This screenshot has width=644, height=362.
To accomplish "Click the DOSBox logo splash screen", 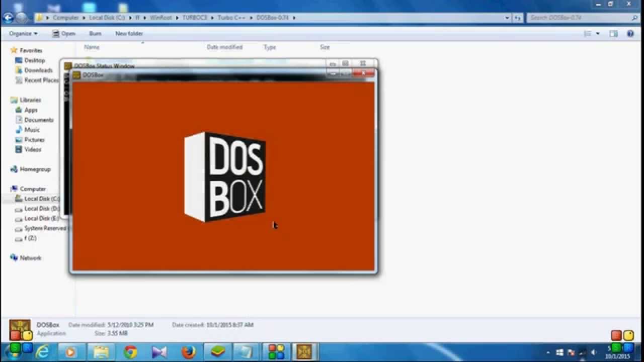I will (225, 177).
